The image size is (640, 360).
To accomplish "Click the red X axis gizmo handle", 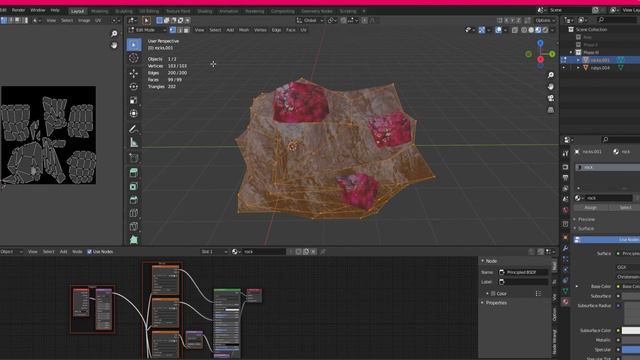I will coord(540,60).
